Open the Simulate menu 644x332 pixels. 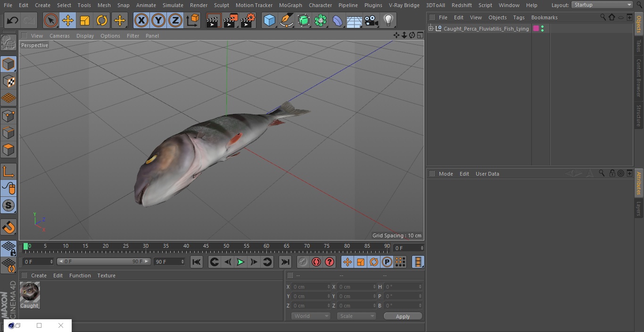coord(173,5)
